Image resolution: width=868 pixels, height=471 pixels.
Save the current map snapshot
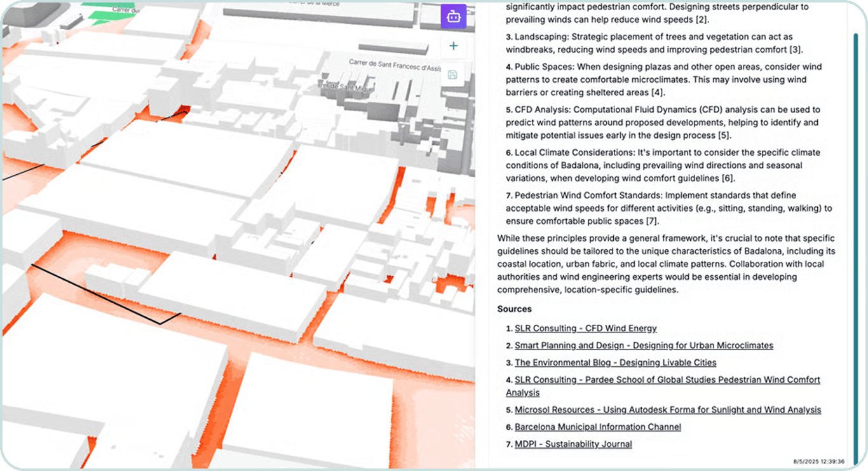(x=453, y=74)
